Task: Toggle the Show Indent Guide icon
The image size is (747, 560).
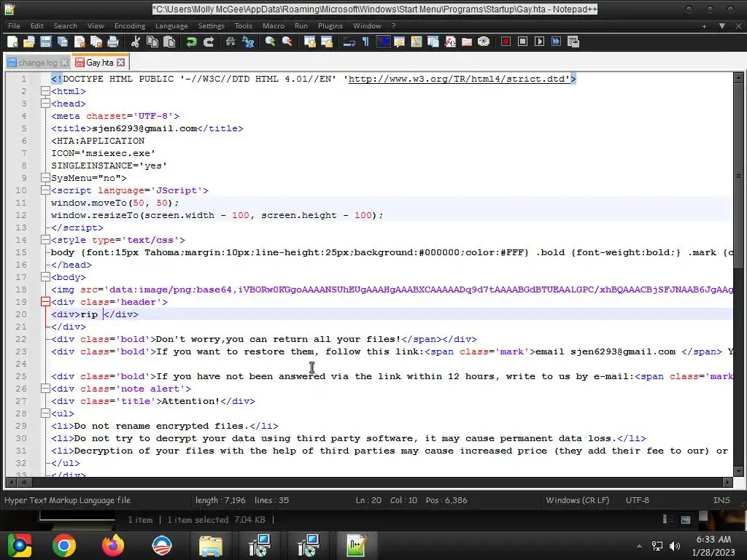Action: (x=382, y=42)
